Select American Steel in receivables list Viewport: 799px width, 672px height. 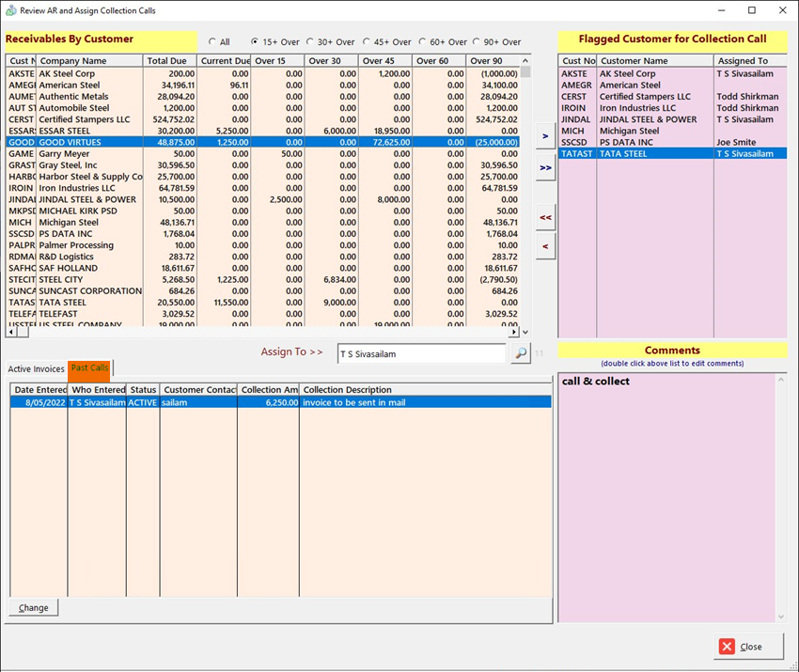pos(263,86)
